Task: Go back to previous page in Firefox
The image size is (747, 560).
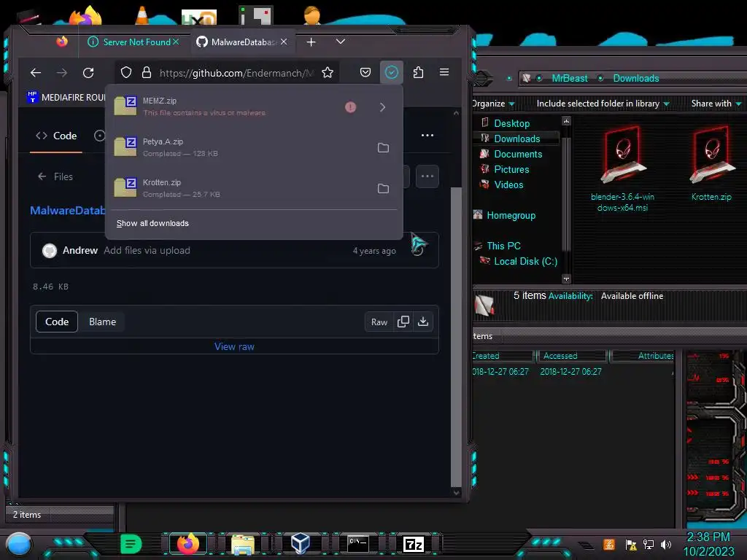Action: [x=35, y=72]
